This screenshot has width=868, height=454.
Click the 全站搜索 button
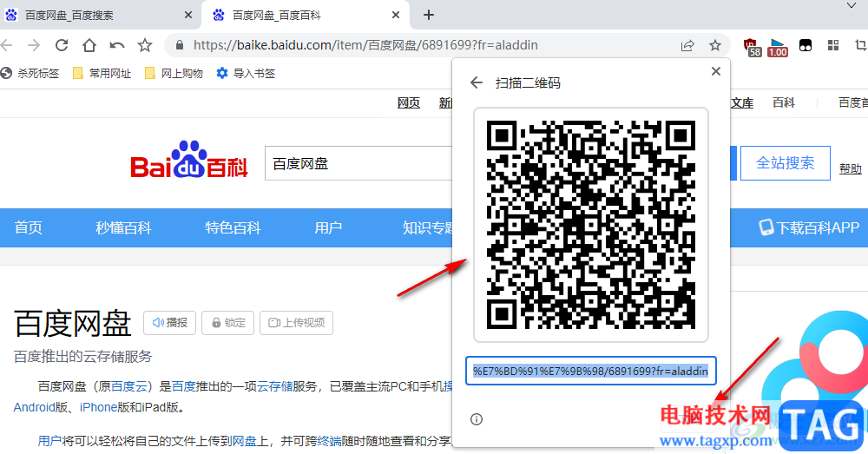pyautogui.click(x=785, y=163)
